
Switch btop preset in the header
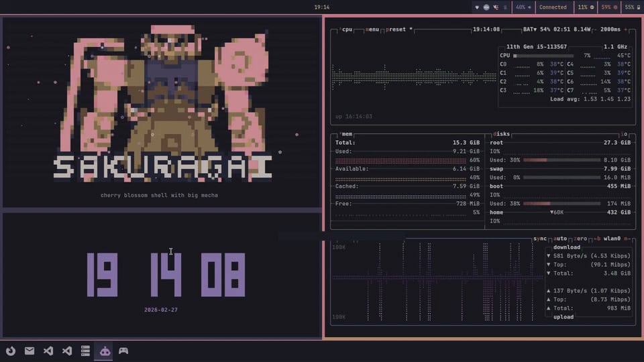[396, 29]
